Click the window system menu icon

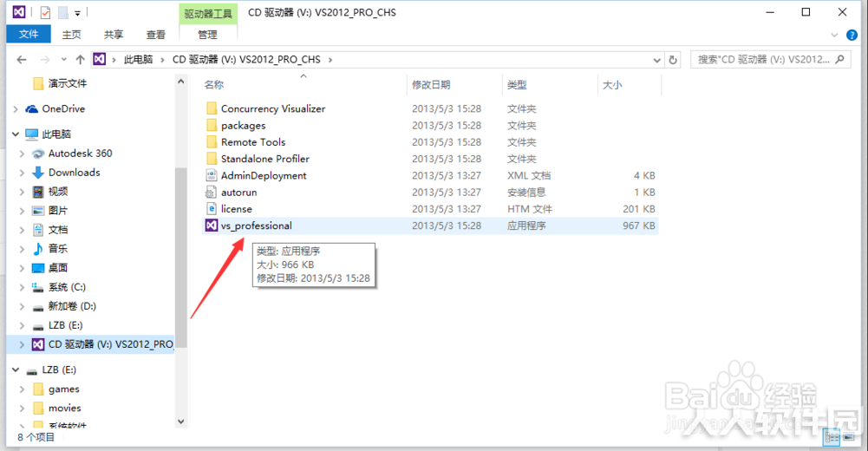click(x=19, y=12)
